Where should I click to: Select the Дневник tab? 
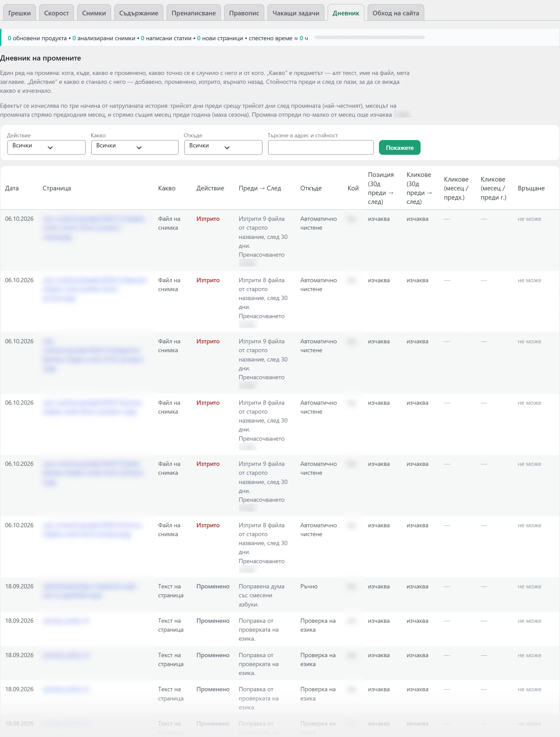[x=346, y=13]
